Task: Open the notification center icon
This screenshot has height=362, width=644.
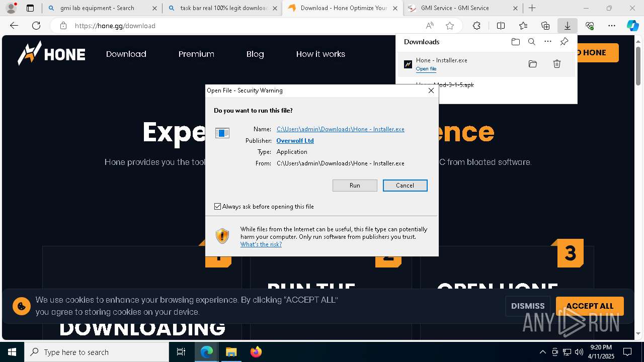Action: pos(627,352)
